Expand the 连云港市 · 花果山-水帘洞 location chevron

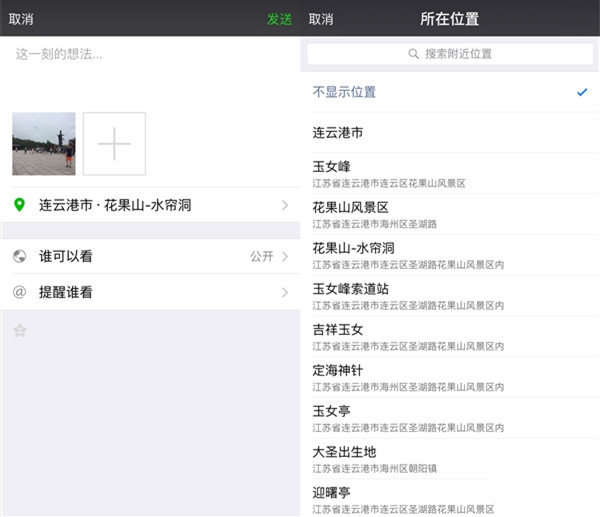click(x=285, y=205)
